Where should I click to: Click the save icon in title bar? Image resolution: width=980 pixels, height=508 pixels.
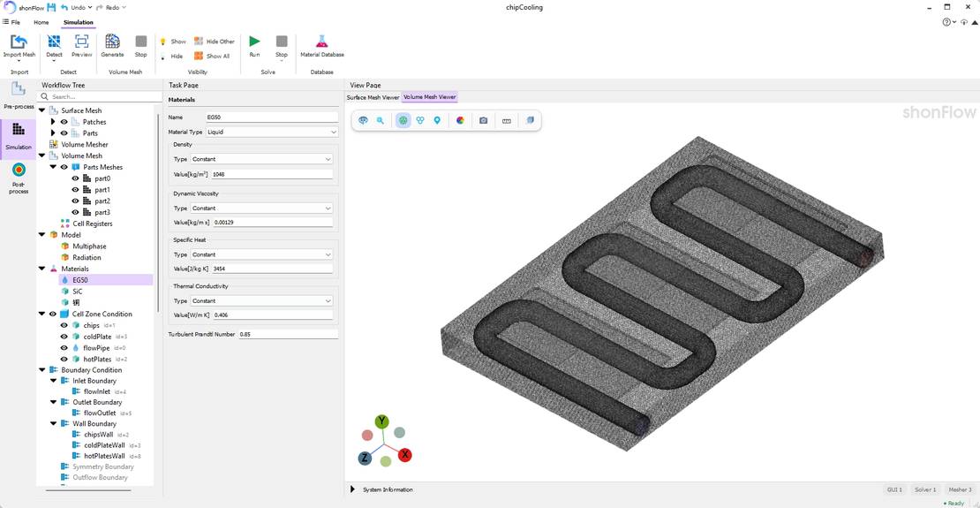pyautogui.click(x=51, y=7)
